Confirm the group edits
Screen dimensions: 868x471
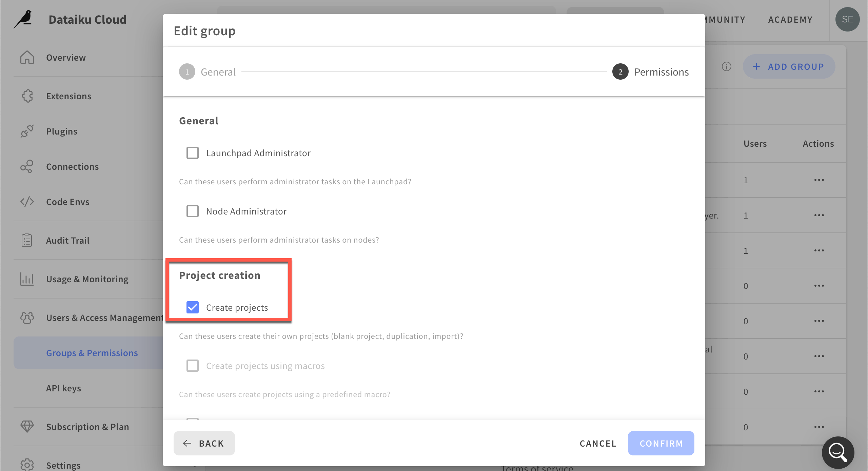tap(661, 443)
